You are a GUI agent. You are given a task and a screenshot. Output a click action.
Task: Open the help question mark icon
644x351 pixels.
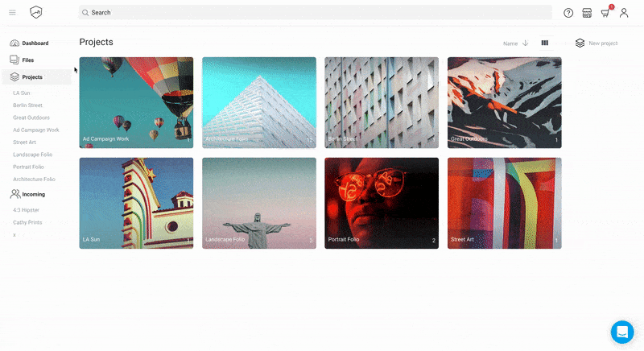pos(568,13)
